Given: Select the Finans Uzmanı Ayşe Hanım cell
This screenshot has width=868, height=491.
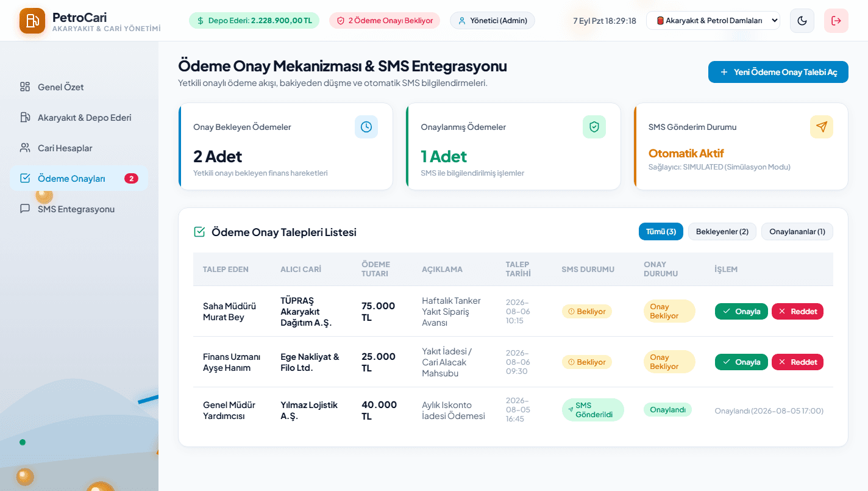Looking at the screenshot, I should 232,362.
